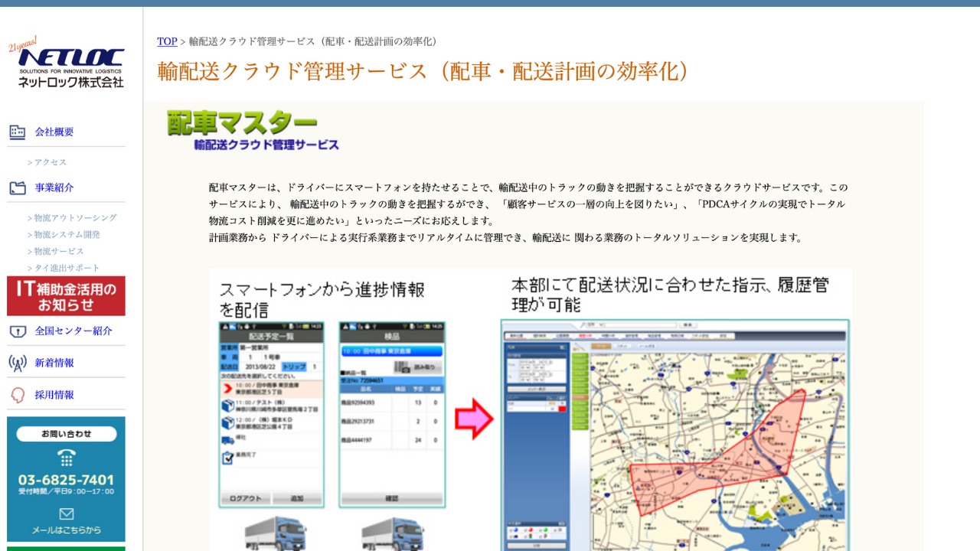Click the IT補助金活用のお知らせ red banner
The height and width of the screenshot is (551, 980).
66,296
